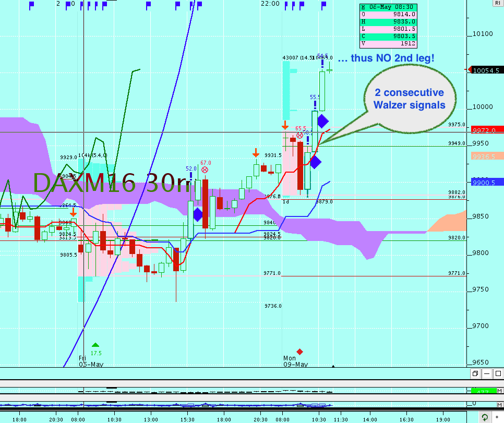Click the Volume value 1912 in data box

click(x=407, y=43)
